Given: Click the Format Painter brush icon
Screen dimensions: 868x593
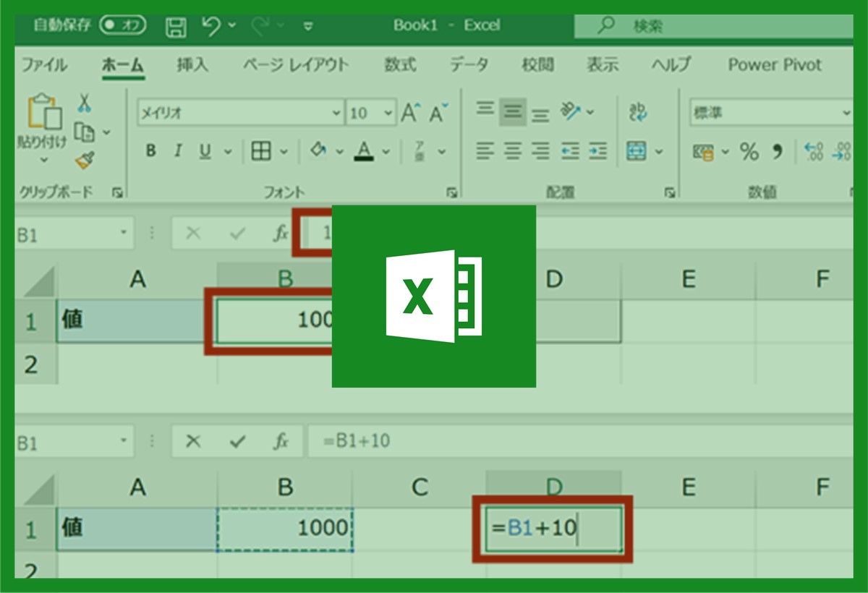Looking at the screenshot, I should point(85,158).
